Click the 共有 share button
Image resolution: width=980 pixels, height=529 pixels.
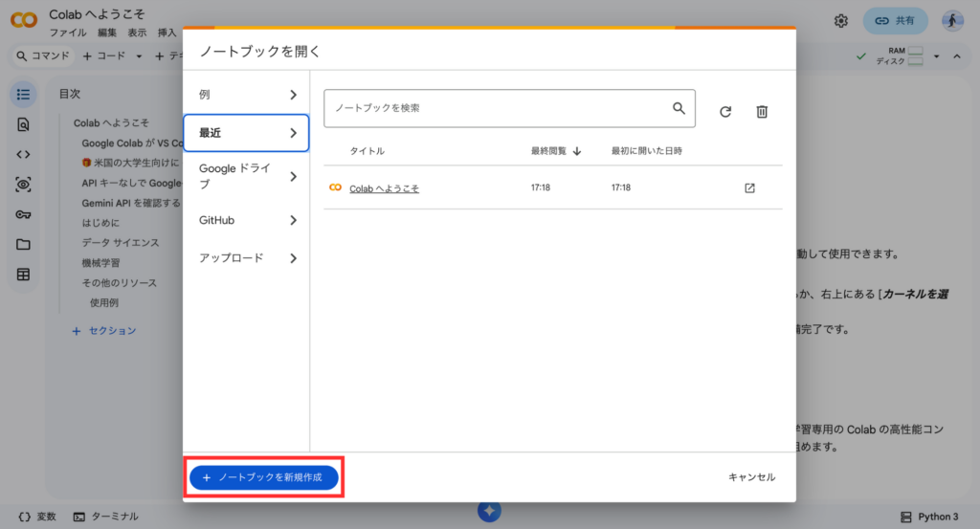895,21
